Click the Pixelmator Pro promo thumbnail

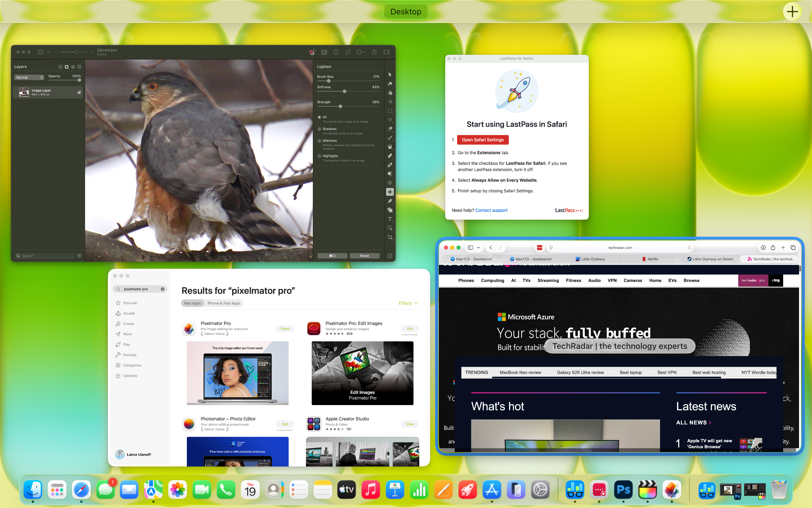pos(238,373)
